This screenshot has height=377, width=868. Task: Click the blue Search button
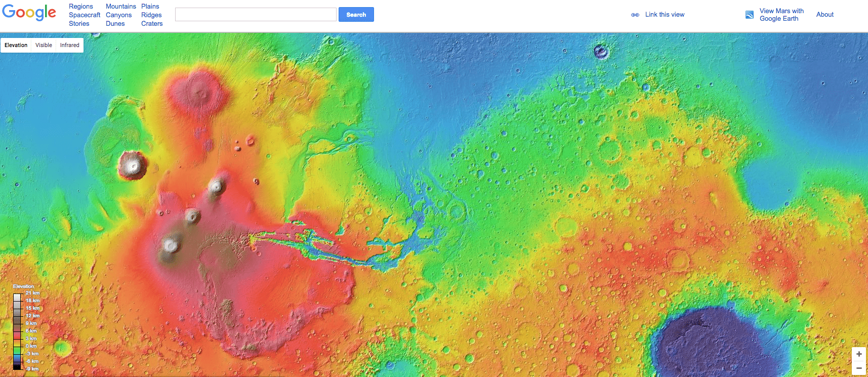click(356, 15)
